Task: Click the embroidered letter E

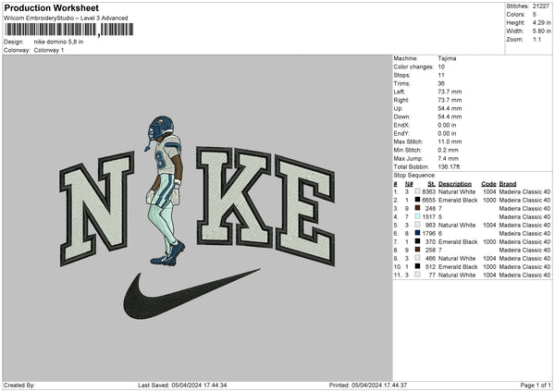Action: pyautogui.click(x=305, y=210)
